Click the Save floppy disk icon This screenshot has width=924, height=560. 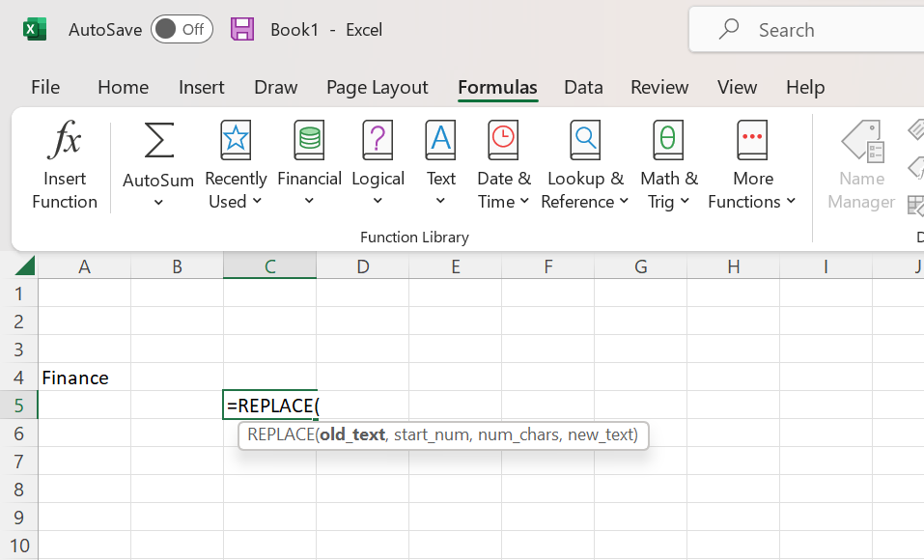tap(242, 29)
